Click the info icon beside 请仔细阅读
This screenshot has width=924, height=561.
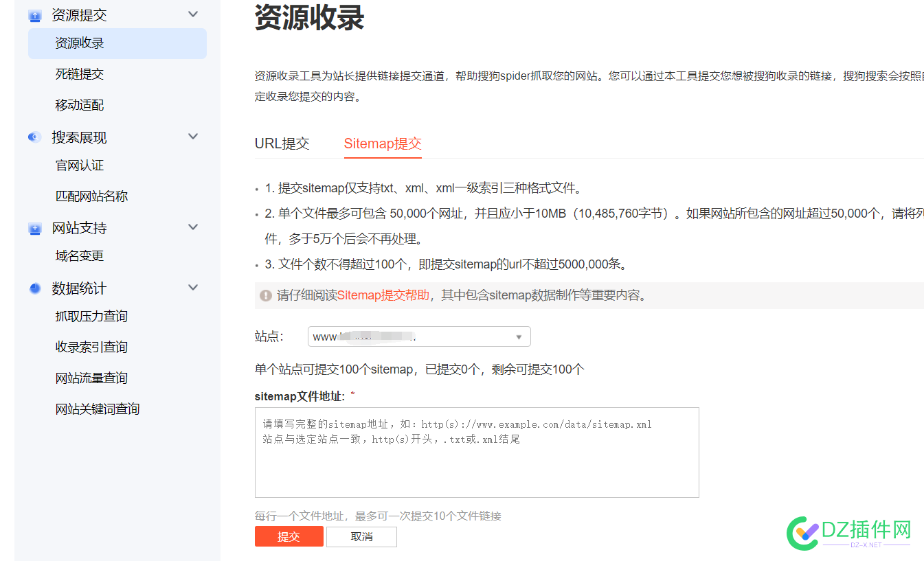pos(265,295)
